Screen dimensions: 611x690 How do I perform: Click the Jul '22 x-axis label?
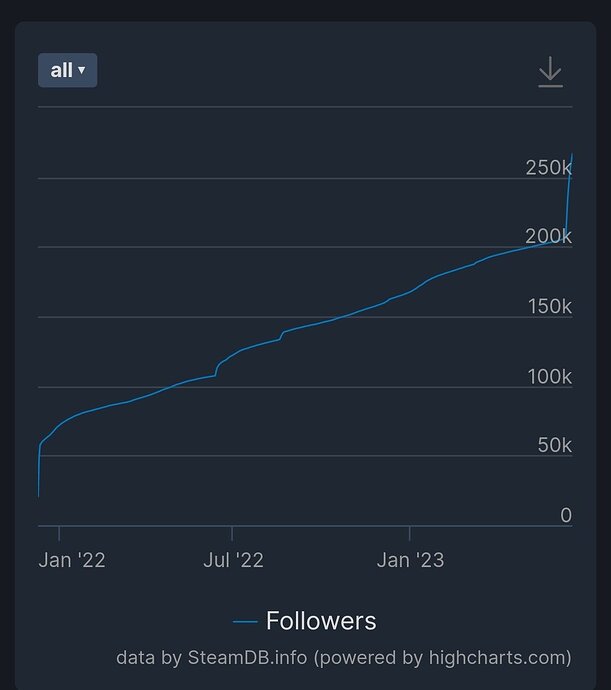click(233, 560)
